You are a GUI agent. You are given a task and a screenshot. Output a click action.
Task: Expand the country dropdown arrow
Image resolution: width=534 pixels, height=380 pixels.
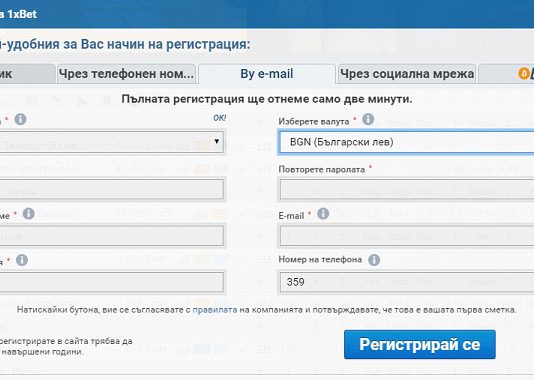coord(217,141)
